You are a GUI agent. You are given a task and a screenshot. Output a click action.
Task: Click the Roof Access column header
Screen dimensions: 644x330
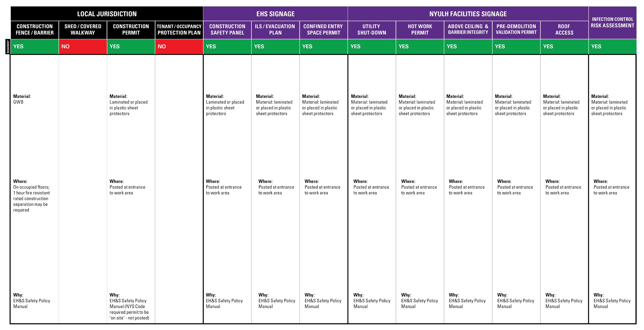(564, 30)
